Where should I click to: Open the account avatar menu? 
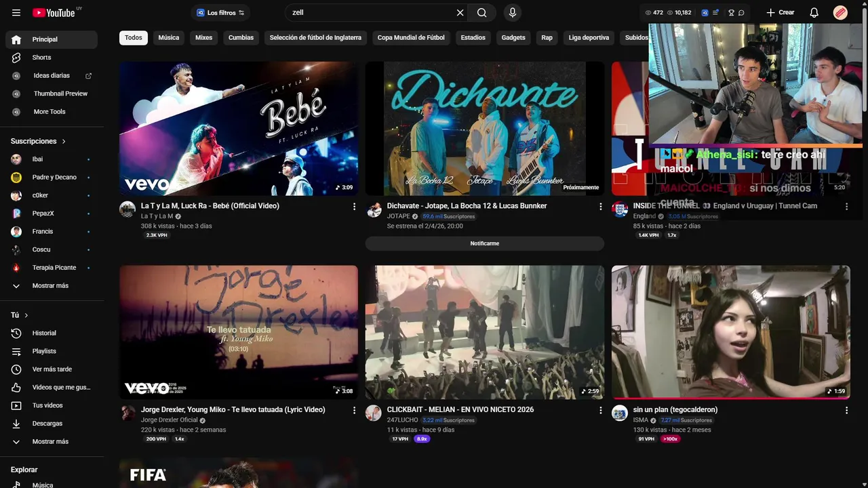840,13
